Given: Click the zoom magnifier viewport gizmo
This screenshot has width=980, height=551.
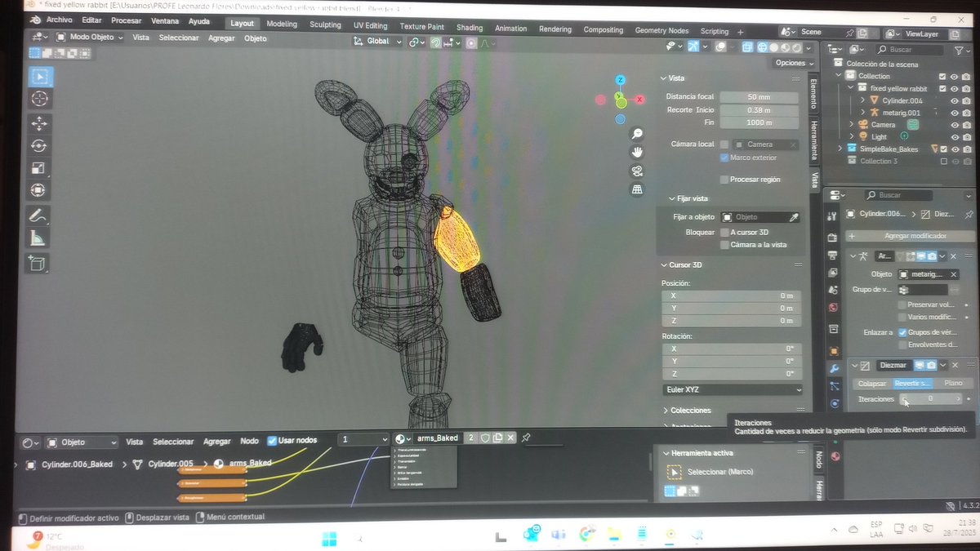Looking at the screenshot, I should [637, 133].
